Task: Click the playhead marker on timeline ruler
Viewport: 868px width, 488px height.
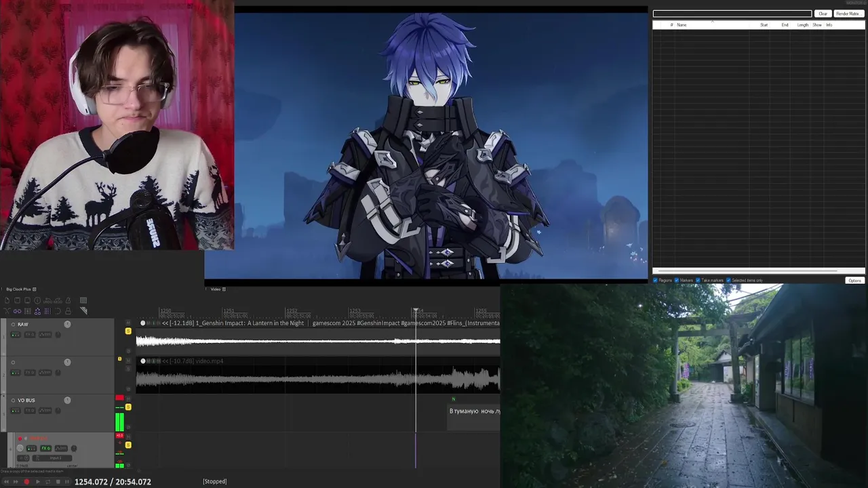Action: tap(416, 311)
